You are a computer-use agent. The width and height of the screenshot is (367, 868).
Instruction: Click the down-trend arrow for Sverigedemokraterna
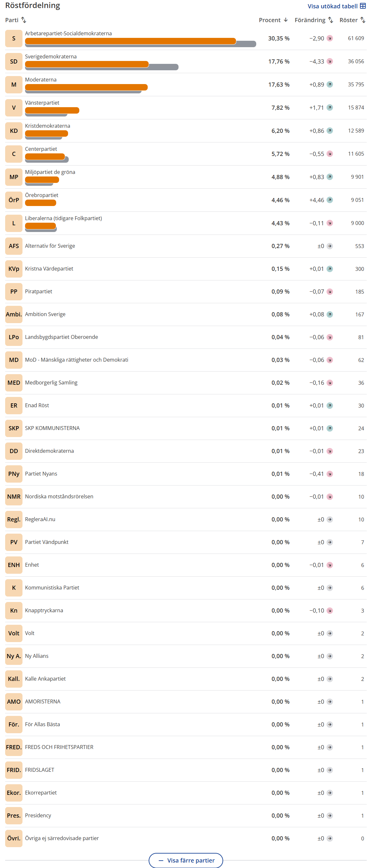pyautogui.click(x=329, y=61)
